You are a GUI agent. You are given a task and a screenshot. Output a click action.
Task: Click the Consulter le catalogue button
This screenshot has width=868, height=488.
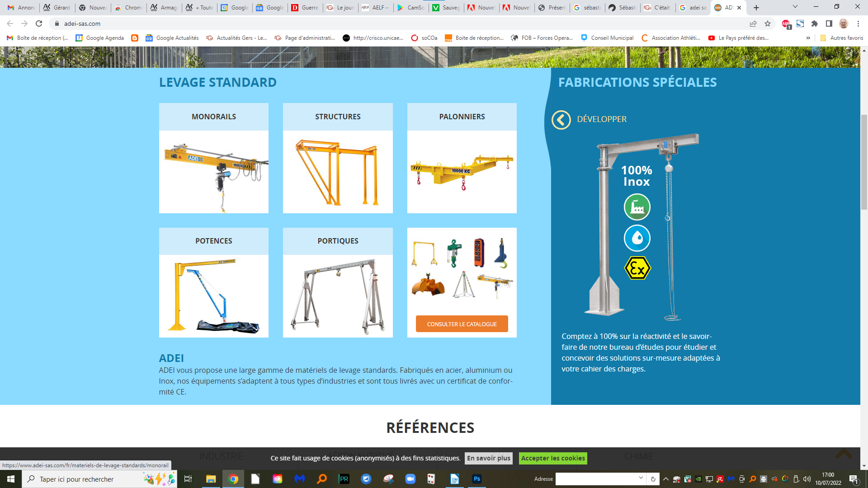(462, 324)
